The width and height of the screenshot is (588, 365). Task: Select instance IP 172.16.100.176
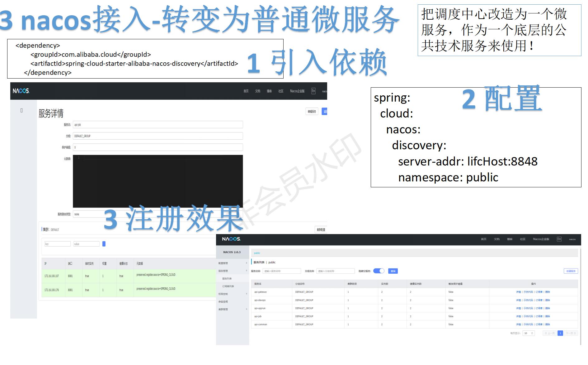52,290
